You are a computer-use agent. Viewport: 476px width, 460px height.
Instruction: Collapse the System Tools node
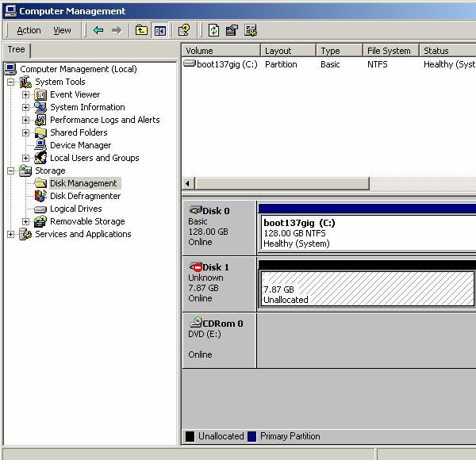coord(10,82)
